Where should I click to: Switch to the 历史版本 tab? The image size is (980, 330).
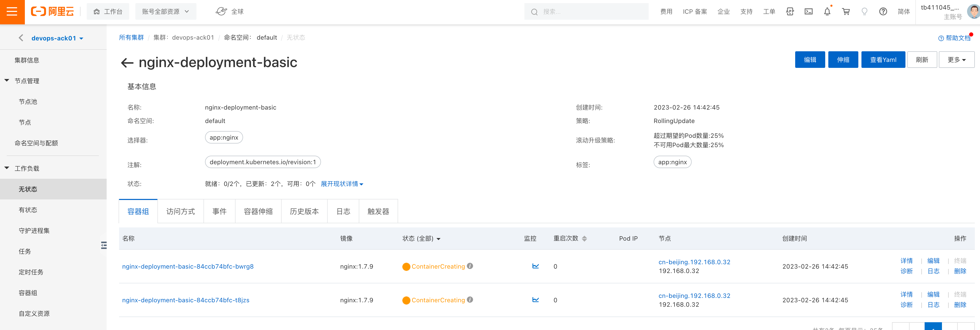[304, 211]
